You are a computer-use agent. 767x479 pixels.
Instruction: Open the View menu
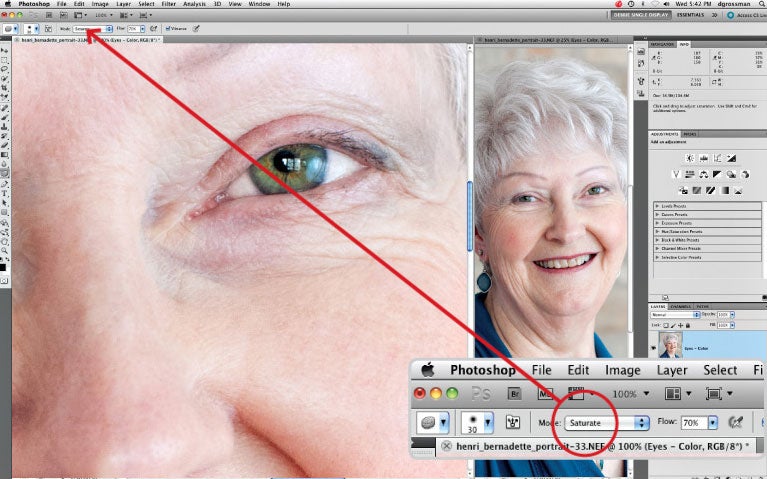coord(235,4)
